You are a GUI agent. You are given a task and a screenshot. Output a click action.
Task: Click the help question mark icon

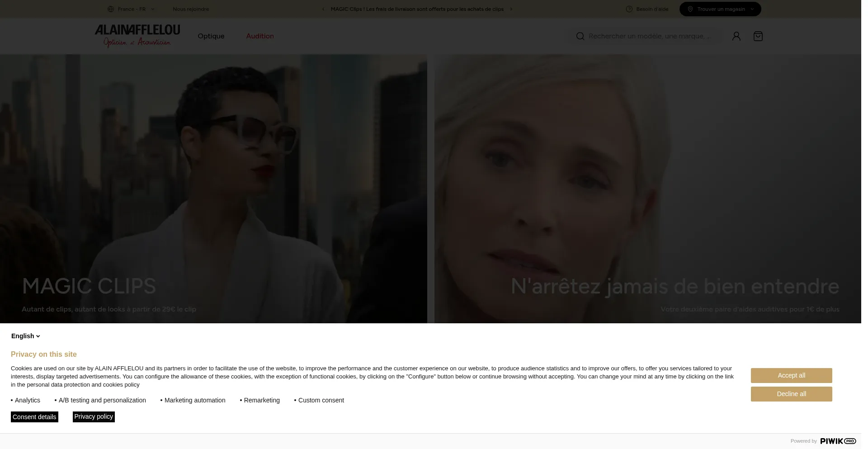(x=629, y=9)
